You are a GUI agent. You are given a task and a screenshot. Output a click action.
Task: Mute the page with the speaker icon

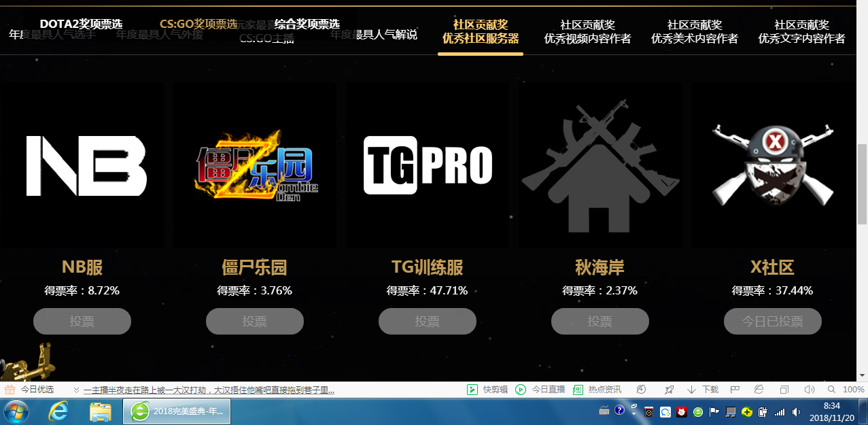tap(810, 389)
